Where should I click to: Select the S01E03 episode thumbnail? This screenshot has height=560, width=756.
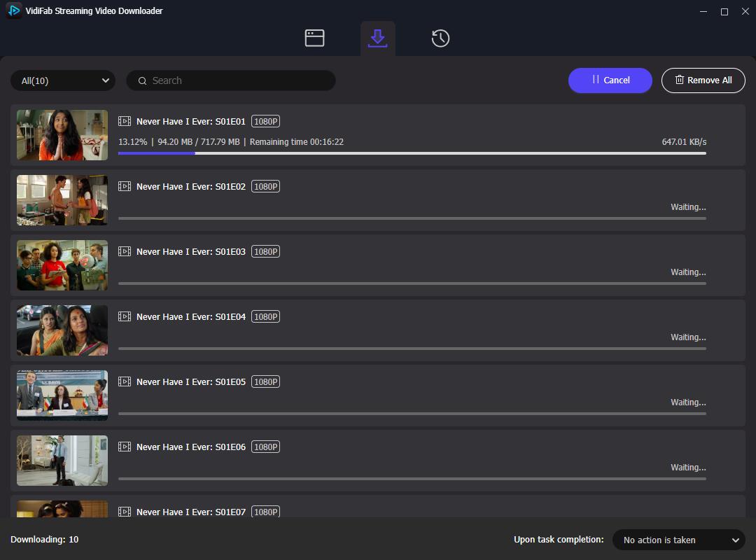[62, 265]
